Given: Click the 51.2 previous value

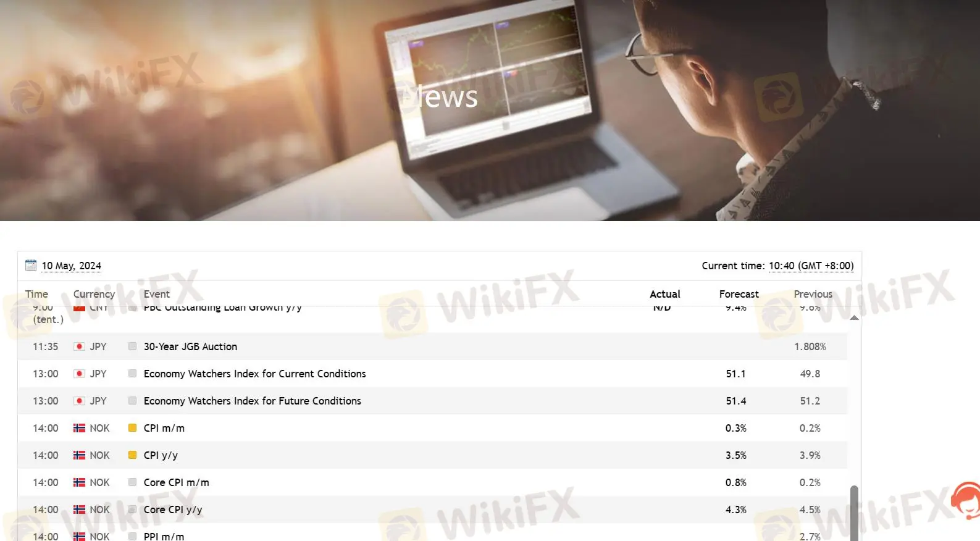Looking at the screenshot, I should 810,401.
